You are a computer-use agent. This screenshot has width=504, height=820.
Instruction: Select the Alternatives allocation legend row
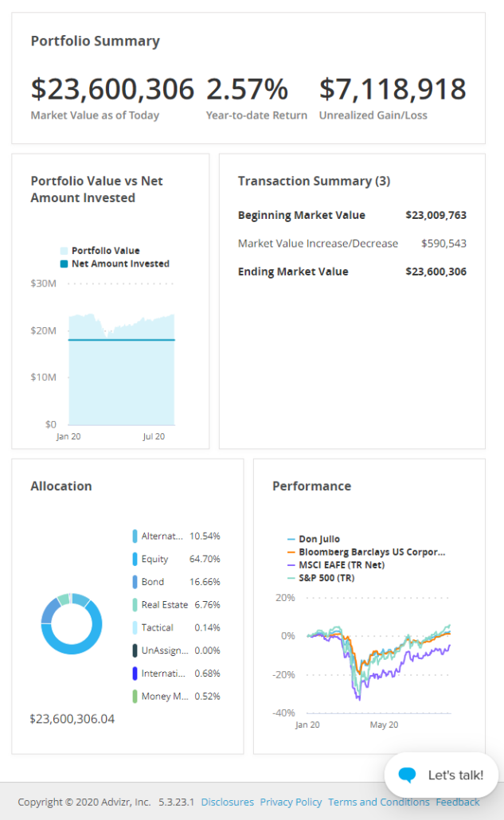click(176, 536)
